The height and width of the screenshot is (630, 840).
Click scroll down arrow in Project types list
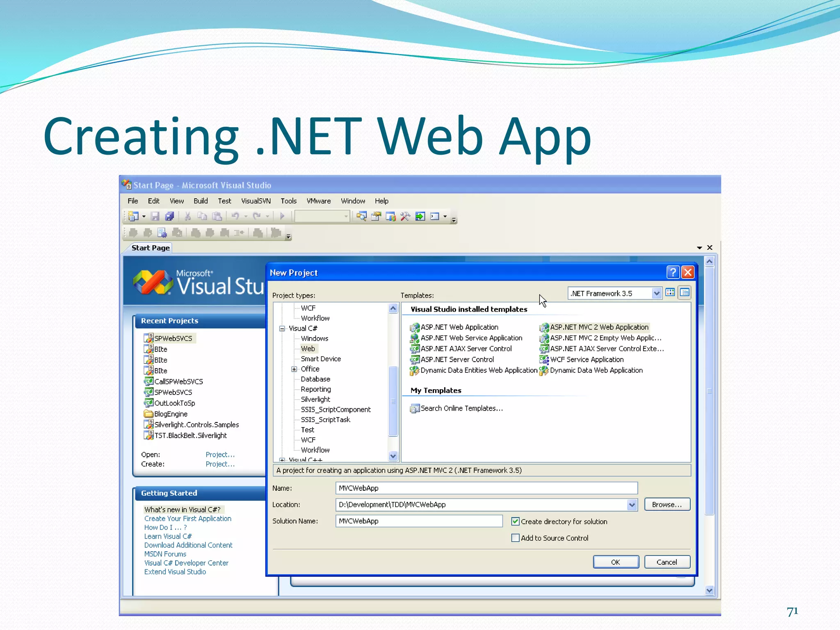coord(393,456)
